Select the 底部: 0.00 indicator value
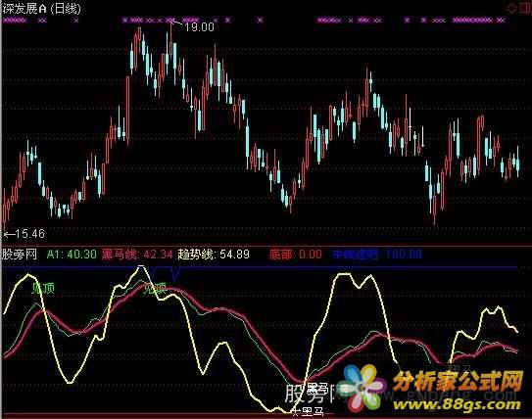The width and height of the screenshot is (532, 419). coord(295,254)
